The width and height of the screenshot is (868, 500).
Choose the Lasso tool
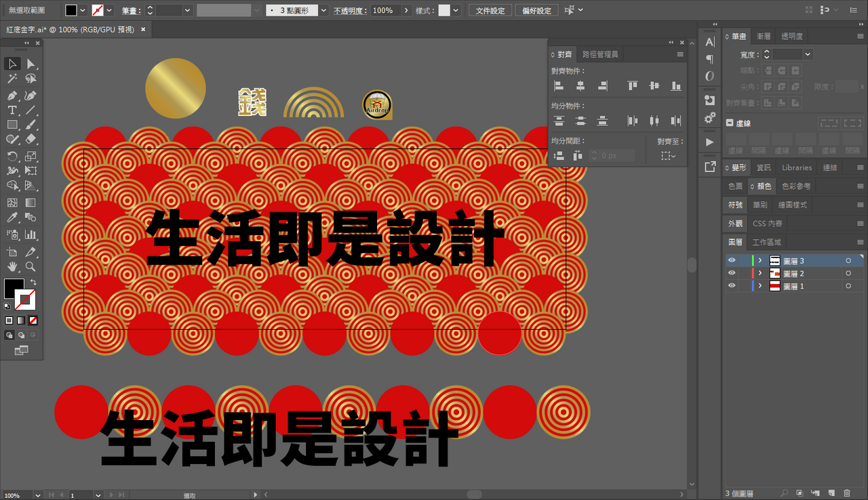tap(31, 79)
